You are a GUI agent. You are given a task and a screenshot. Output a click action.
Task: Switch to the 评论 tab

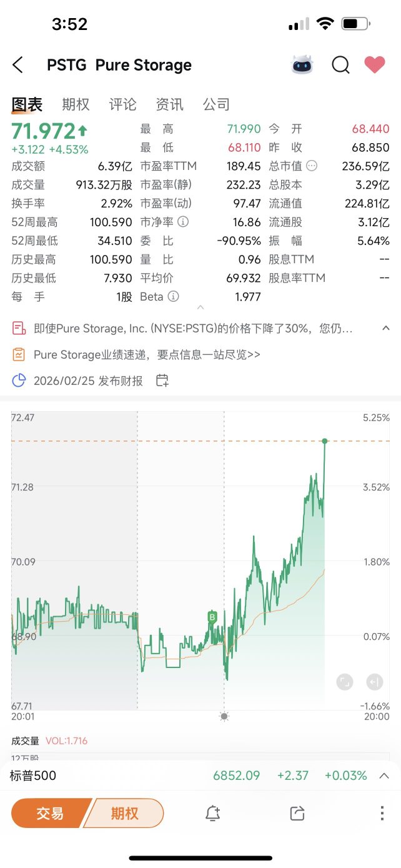point(122,104)
